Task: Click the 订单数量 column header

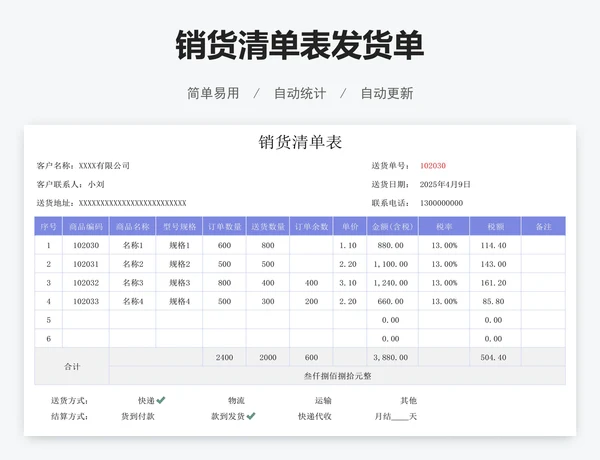Action: (225, 226)
